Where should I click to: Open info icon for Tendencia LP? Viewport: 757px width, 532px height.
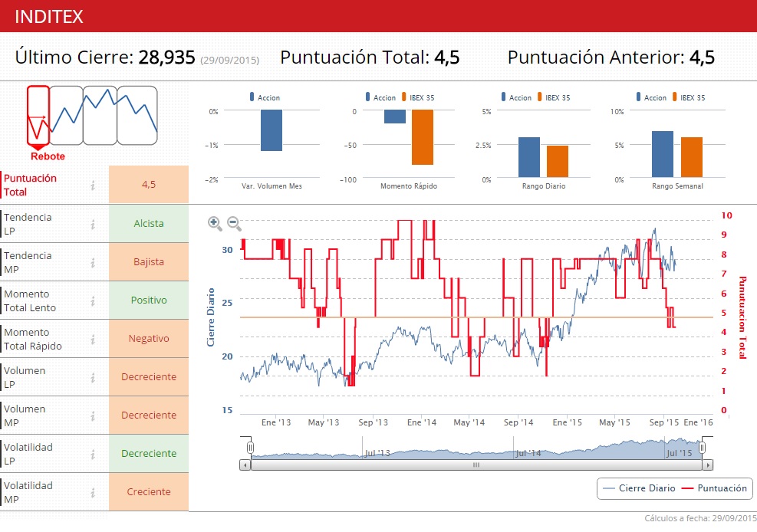[x=93, y=225]
